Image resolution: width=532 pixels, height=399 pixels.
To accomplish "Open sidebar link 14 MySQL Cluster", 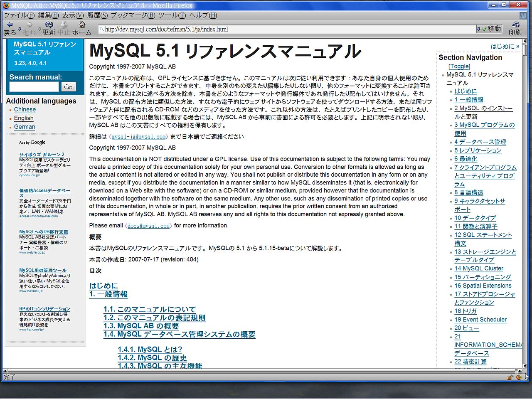I will pos(479,268).
